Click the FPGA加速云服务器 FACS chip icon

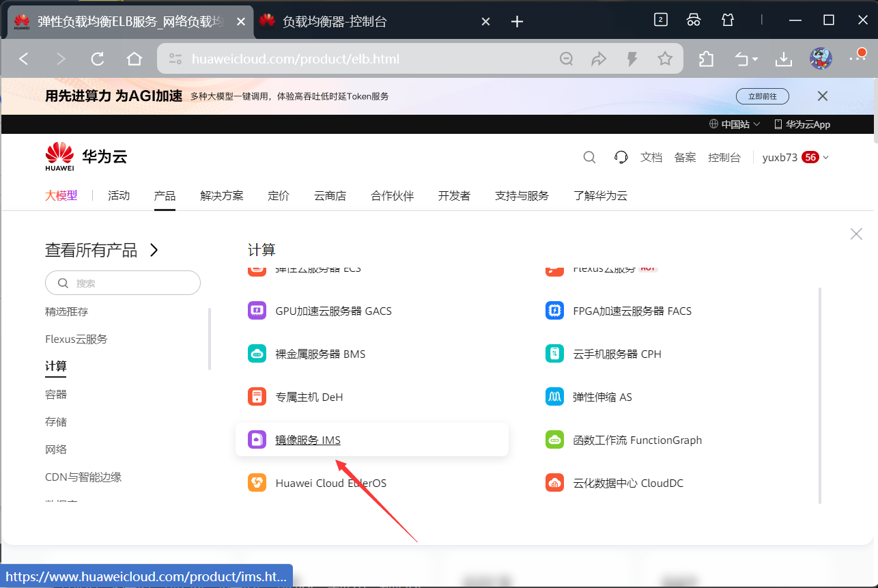(554, 311)
